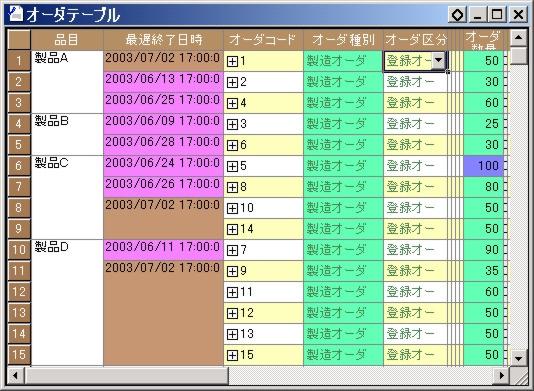Click row header number 6

[x=19, y=166]
